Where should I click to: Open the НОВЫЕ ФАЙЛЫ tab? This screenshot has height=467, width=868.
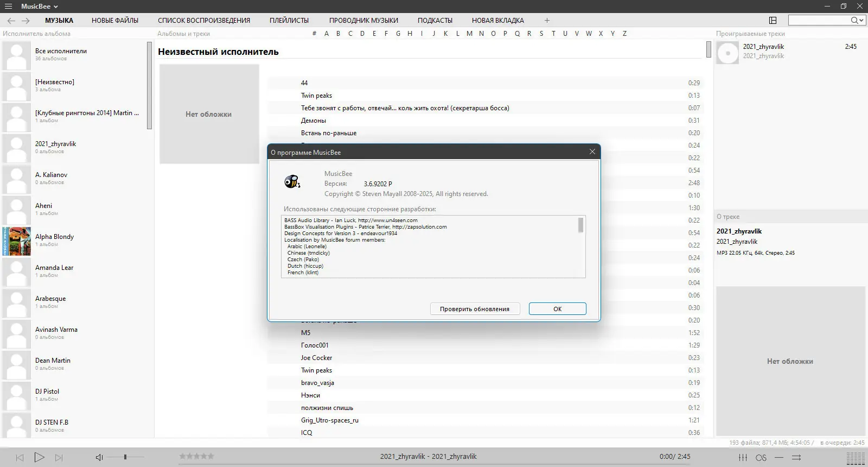click(x=115, y=21)
